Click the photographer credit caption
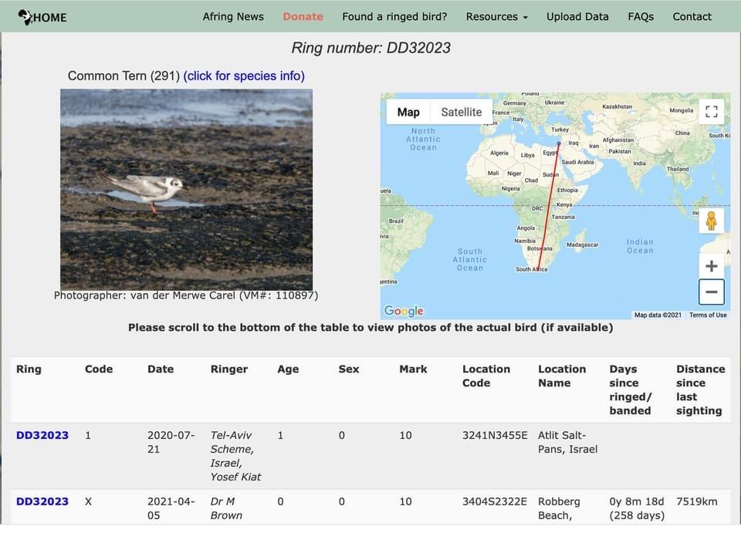The image size is (741, 560). point(186,295)
